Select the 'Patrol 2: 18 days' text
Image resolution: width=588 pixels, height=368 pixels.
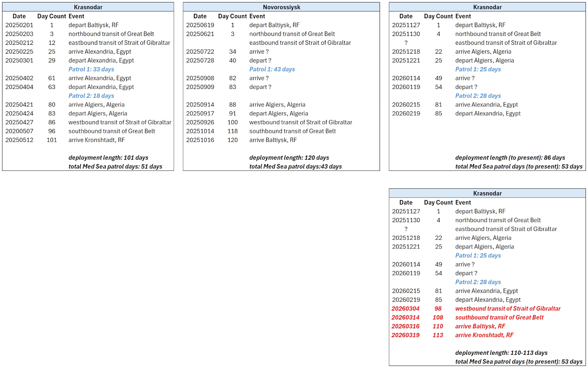pos(91,96)
